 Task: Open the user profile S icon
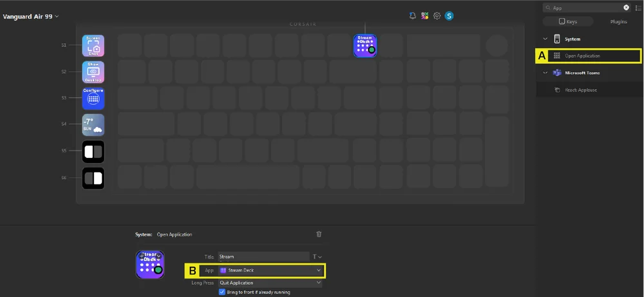pos(449,15)
